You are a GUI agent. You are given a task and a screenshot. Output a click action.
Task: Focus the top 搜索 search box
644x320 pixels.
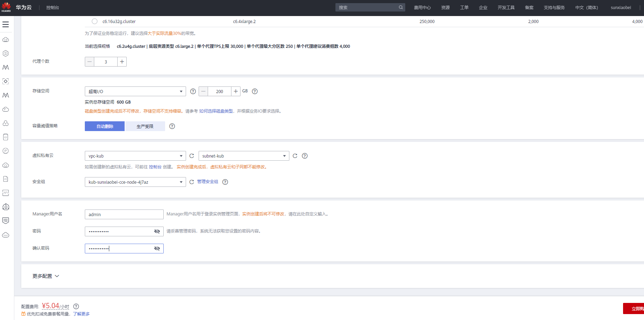tap(370, 7)
